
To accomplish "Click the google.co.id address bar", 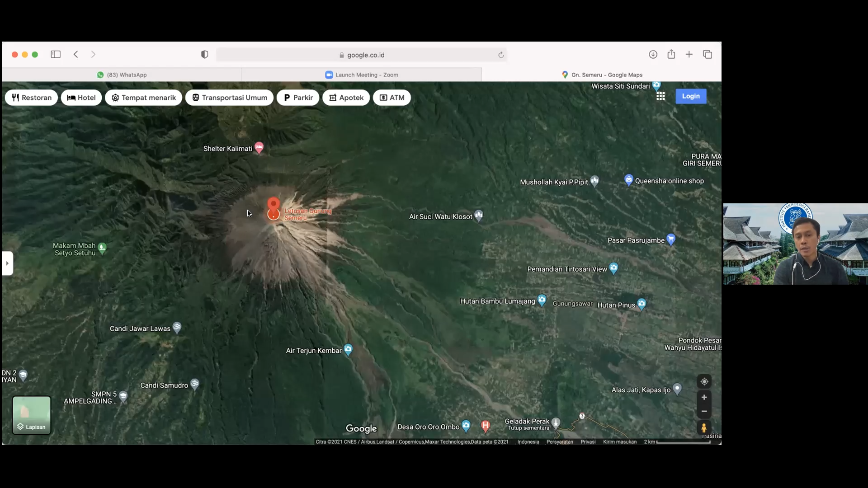I will [362, 55].
